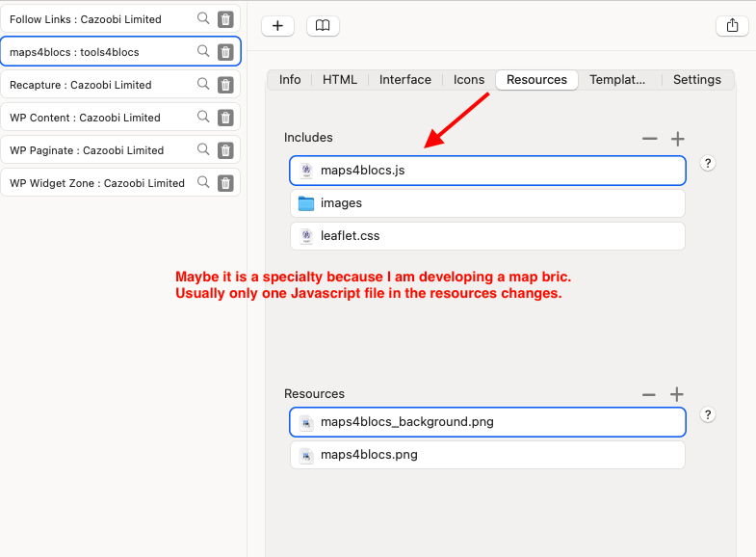Click search icon for maps4blocs bric

[x=203, y=51]
